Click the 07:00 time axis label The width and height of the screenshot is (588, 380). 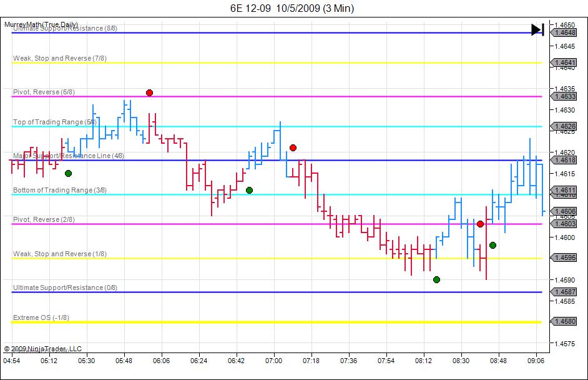coord(274,361)
